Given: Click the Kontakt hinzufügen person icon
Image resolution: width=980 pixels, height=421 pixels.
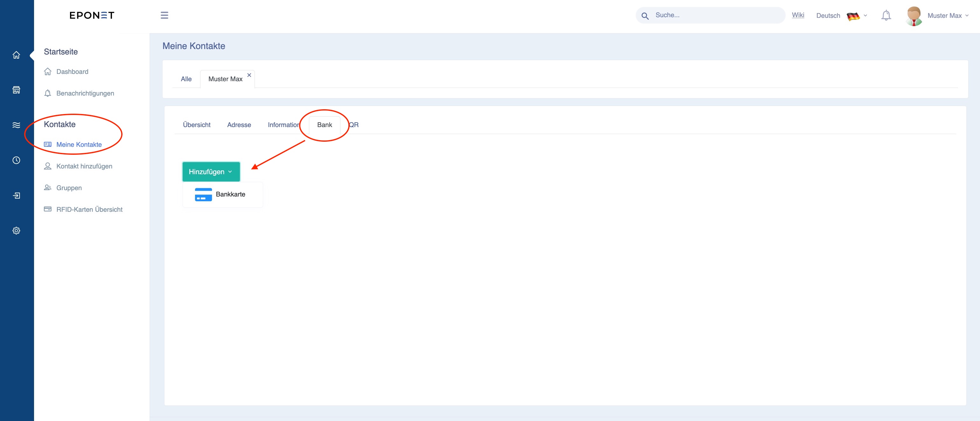Looking at the screenshot, I should click(47, 166).
